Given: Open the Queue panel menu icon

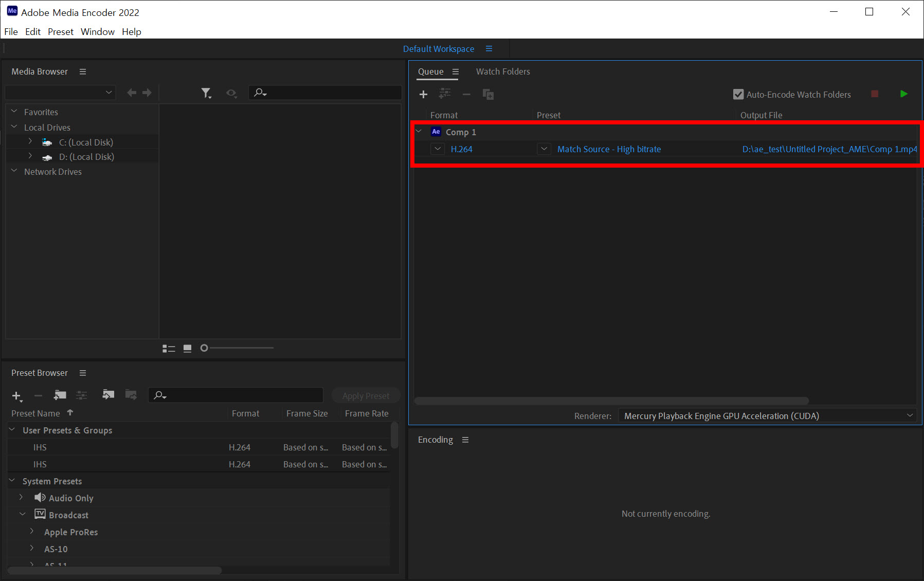Looking at the screenshot, I should click(x=456, y=71).
